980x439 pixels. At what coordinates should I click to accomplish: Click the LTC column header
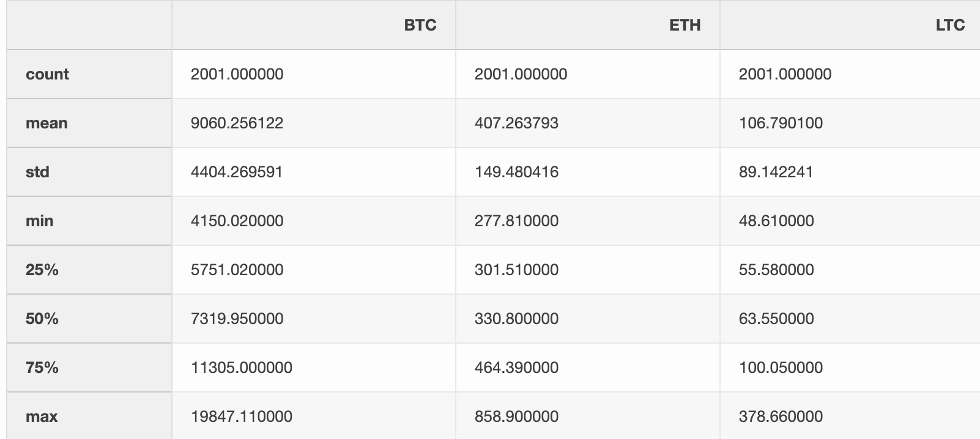949,25
